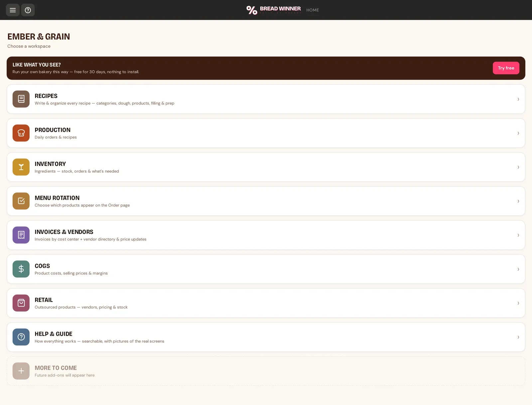Open the PRODUCTION workspace title
Viewport: 532px width, 405px height.
point(53,130)
